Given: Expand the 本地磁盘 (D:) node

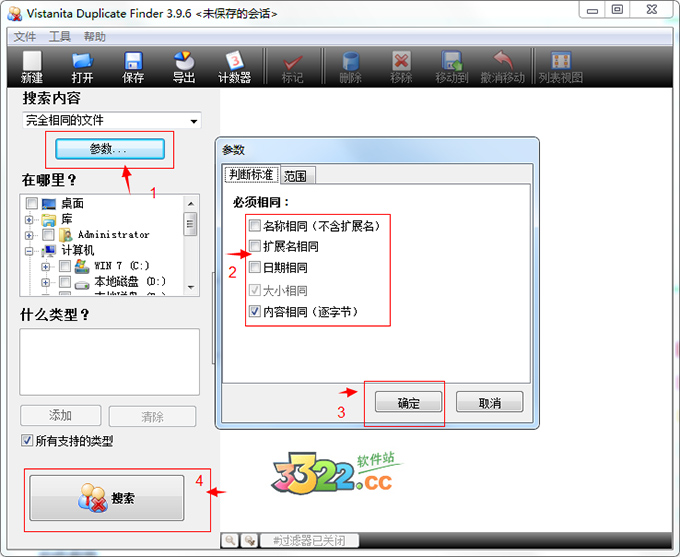Looking at the screenshot, I should click(x=45, y=282).
